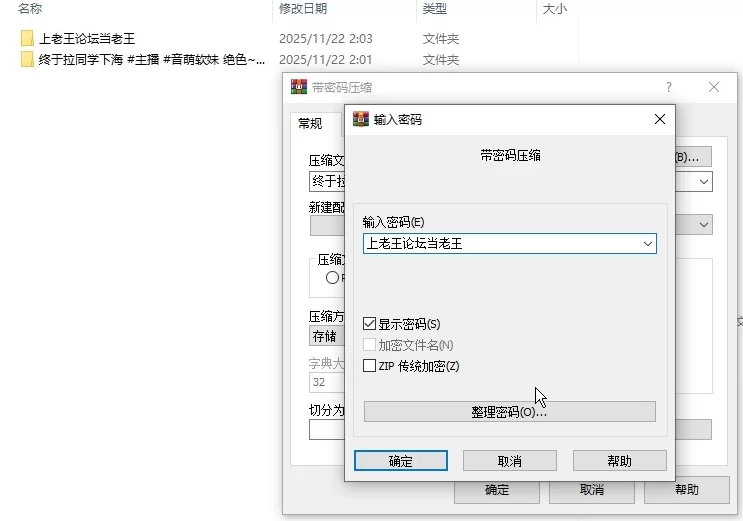Click WinRAR icon in 输入密码 title bar
743x521 pixels.
361,119
